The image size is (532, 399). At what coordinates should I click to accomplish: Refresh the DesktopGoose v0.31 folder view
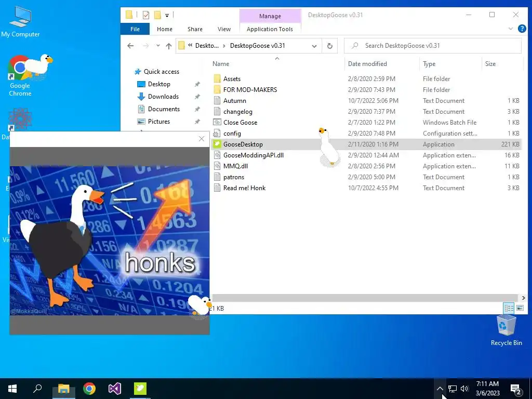(330, 46)
